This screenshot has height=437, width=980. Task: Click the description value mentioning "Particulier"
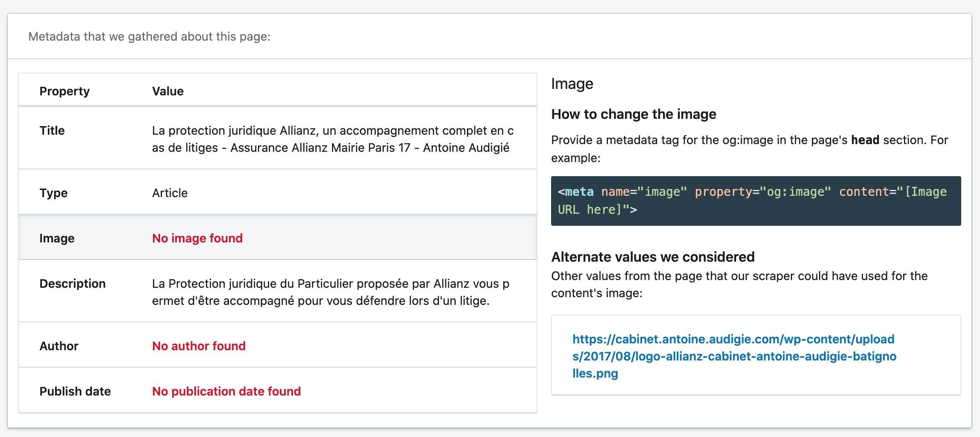330,292
